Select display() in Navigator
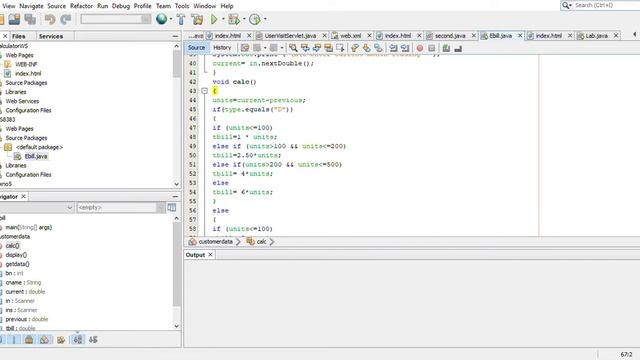Viewport: 640px width, 360px height. (x=16, y=255)
